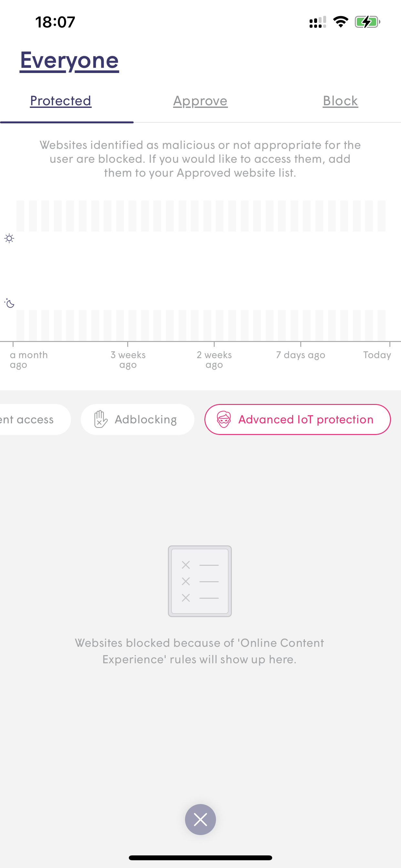Tap the masked thief IoT protection icon
This screenshot has width=401, height=868.
(224, 419)
